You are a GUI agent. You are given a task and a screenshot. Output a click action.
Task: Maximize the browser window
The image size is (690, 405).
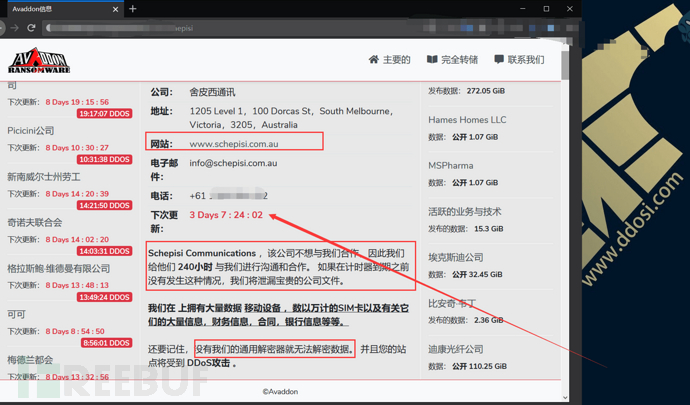(x=546, y=9)
